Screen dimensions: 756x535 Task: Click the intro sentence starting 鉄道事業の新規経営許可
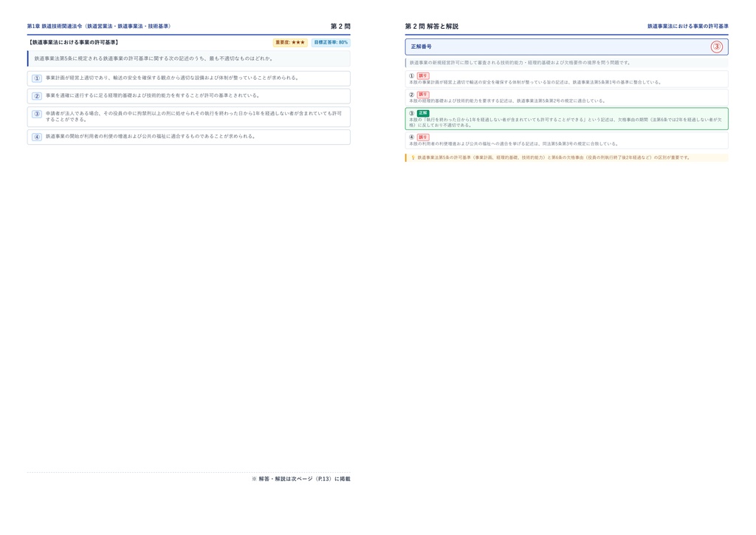click(x=520, y=63)
